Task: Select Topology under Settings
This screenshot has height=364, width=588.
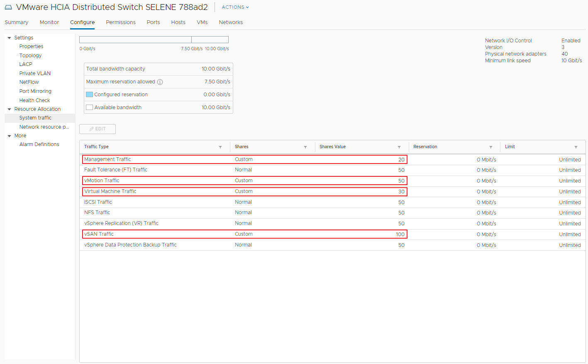Action: [30, 56]
